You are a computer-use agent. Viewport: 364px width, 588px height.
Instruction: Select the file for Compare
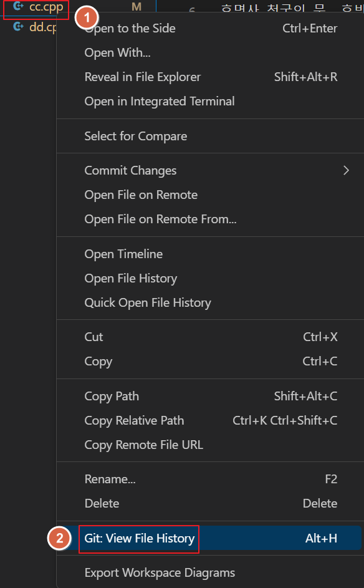135,136
